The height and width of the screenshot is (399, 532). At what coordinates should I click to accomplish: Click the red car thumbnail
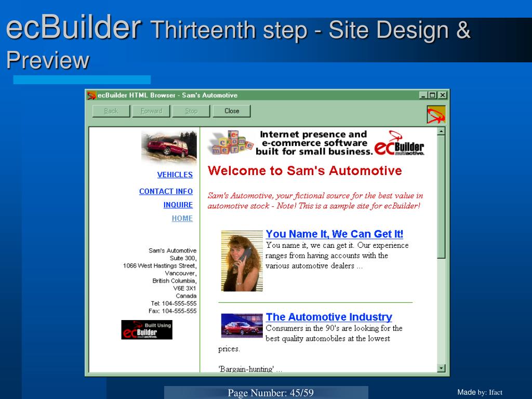(x=242, y=326)
